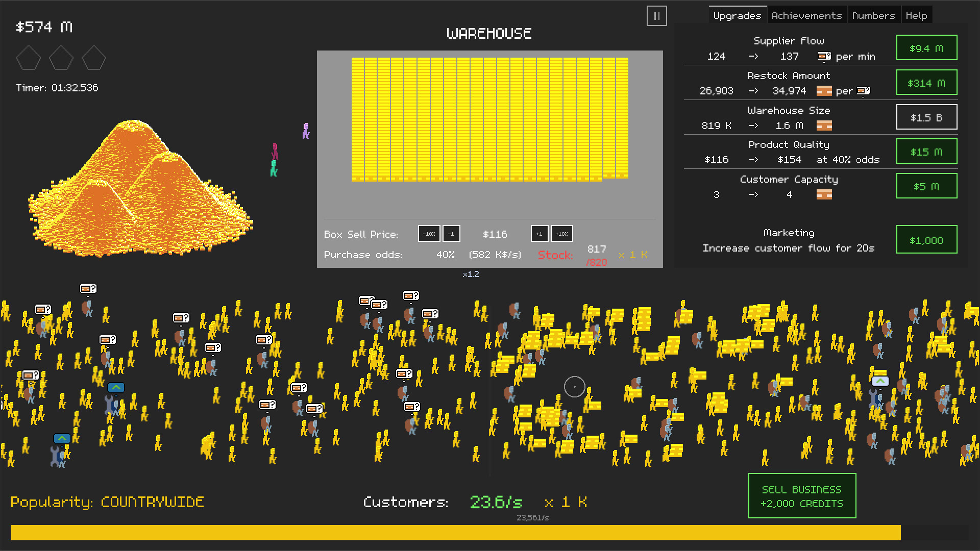
Task: Increase box sell price by +10%
Action: coord(561,234)
